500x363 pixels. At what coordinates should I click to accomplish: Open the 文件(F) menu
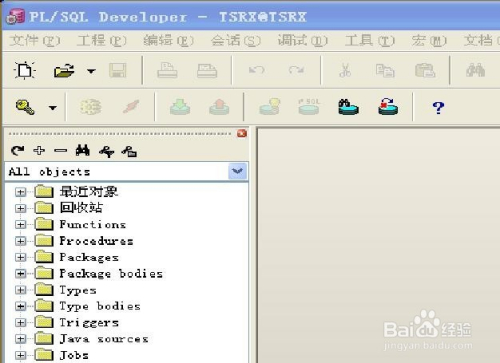pos(34,41)
